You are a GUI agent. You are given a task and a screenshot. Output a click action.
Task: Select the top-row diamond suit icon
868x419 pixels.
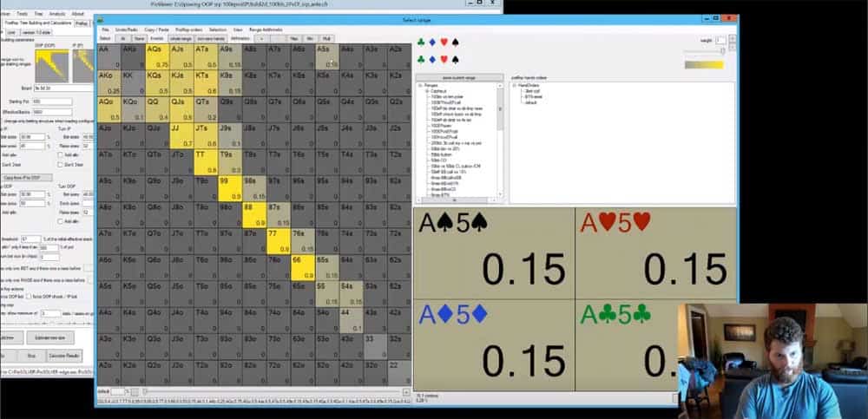click(x=432, y=42)
